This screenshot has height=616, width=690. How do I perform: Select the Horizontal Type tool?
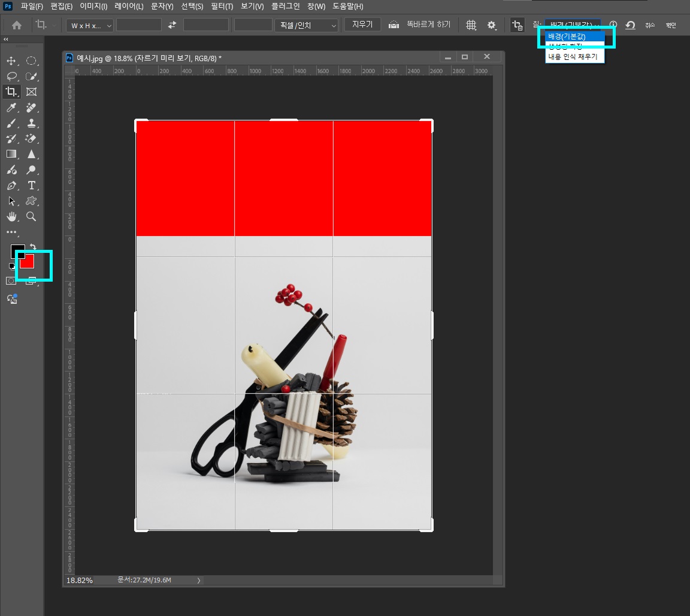click(x=31, y=185)
